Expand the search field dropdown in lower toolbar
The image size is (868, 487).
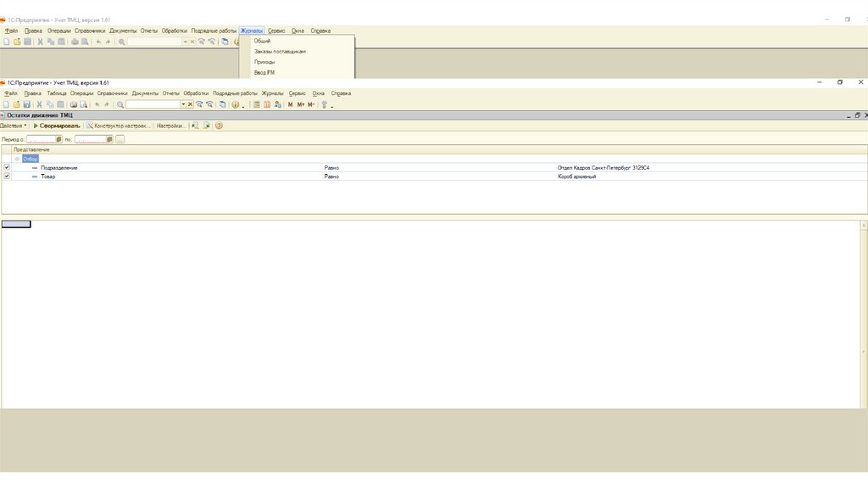click(x=183, y=104)
